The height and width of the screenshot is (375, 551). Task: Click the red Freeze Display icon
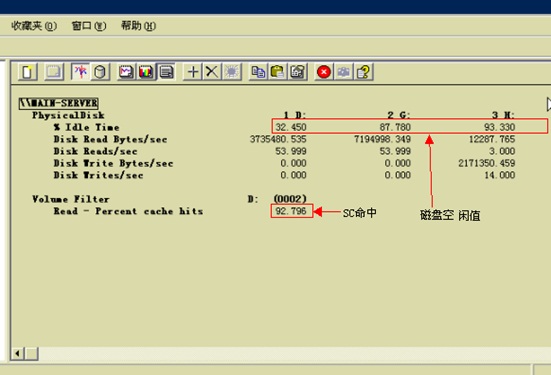tap(324, 72)
